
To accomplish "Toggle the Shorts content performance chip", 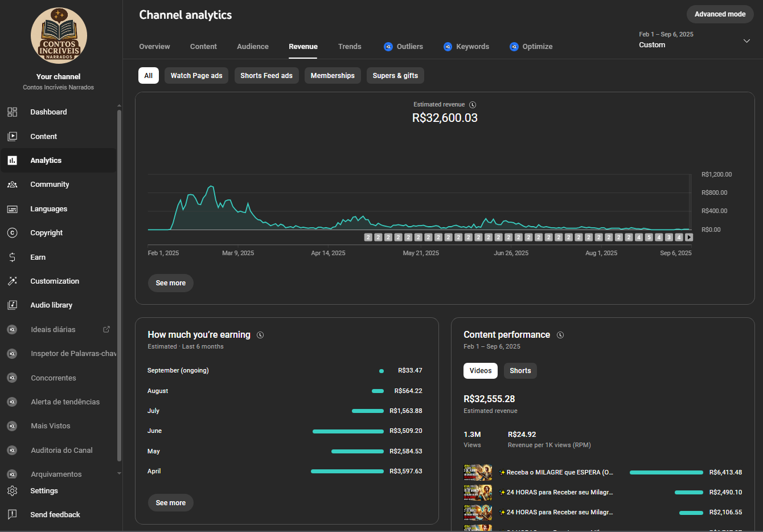I will 520,371.
